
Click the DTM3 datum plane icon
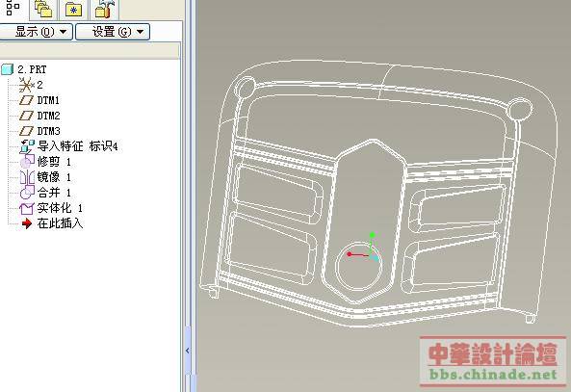pyautogui.click(x=26, y=131)
